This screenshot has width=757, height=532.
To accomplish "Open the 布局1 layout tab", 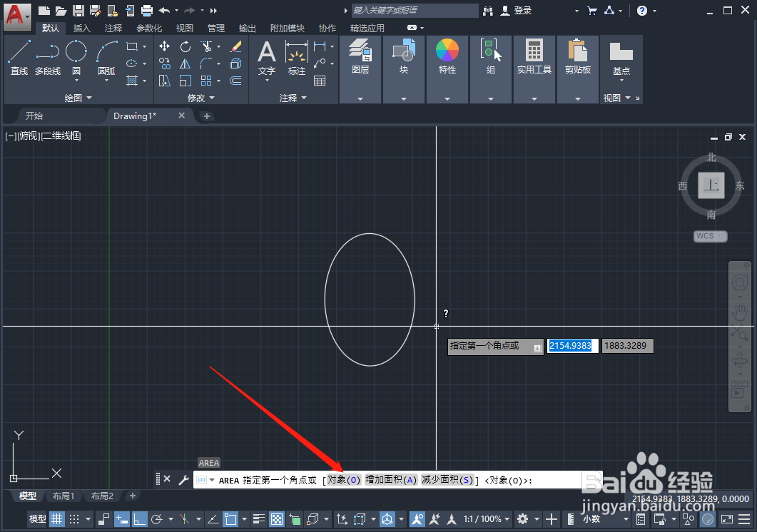I will click(x=63, y=496).
